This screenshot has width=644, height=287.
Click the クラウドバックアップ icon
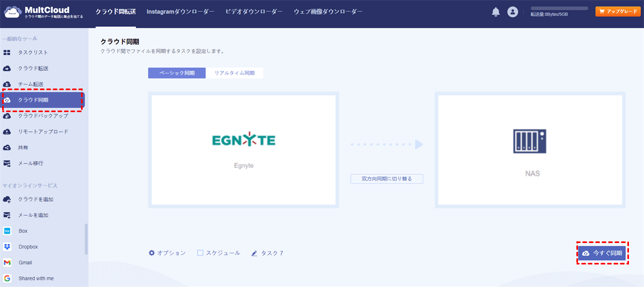[x=7, y=116]
